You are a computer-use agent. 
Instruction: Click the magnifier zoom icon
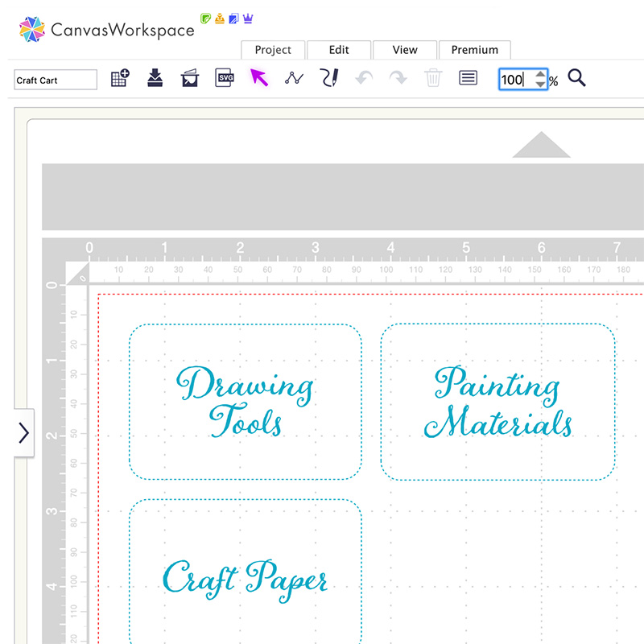click(x=576, y=79)
